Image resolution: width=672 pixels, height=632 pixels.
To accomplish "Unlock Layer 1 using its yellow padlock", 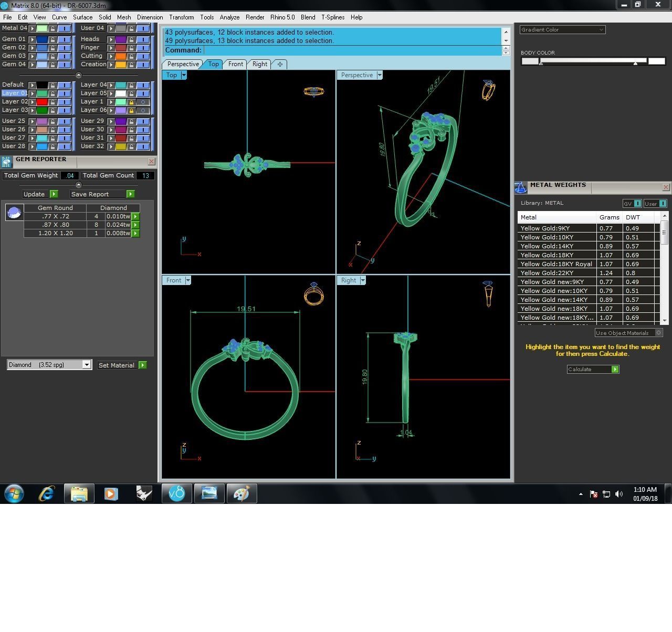I will pos(131,102).
